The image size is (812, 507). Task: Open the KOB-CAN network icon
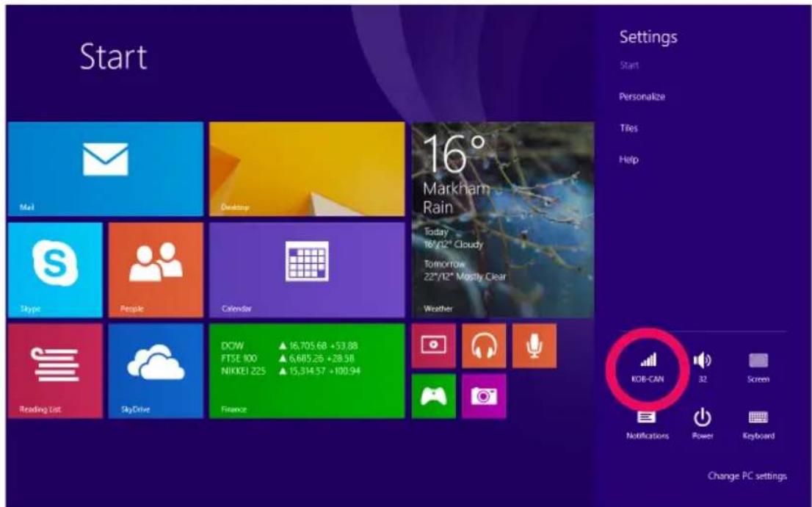648,367
